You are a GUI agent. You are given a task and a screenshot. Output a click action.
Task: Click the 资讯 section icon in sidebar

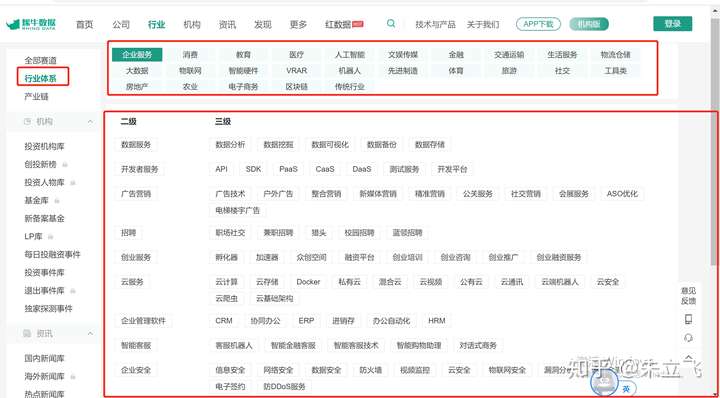[27, 334]
